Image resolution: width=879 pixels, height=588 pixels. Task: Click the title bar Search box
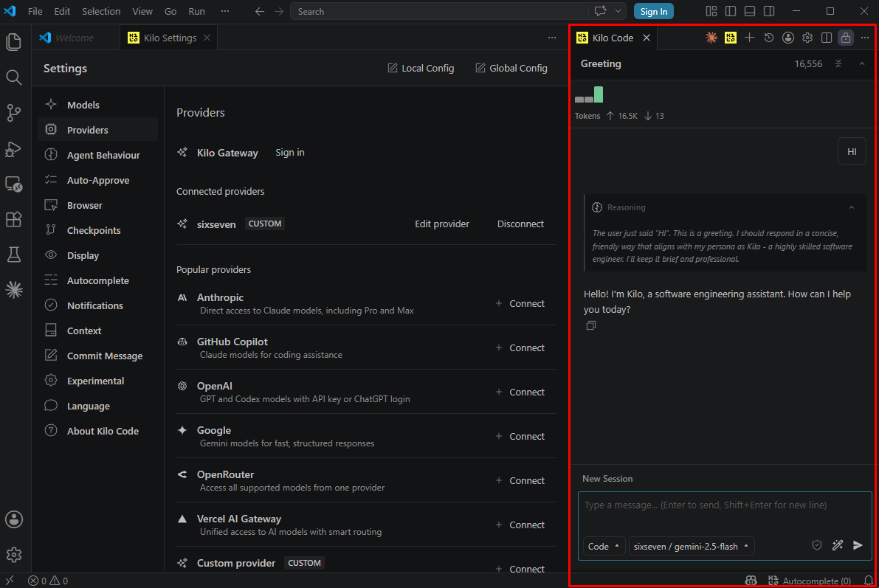coord(440,11)
